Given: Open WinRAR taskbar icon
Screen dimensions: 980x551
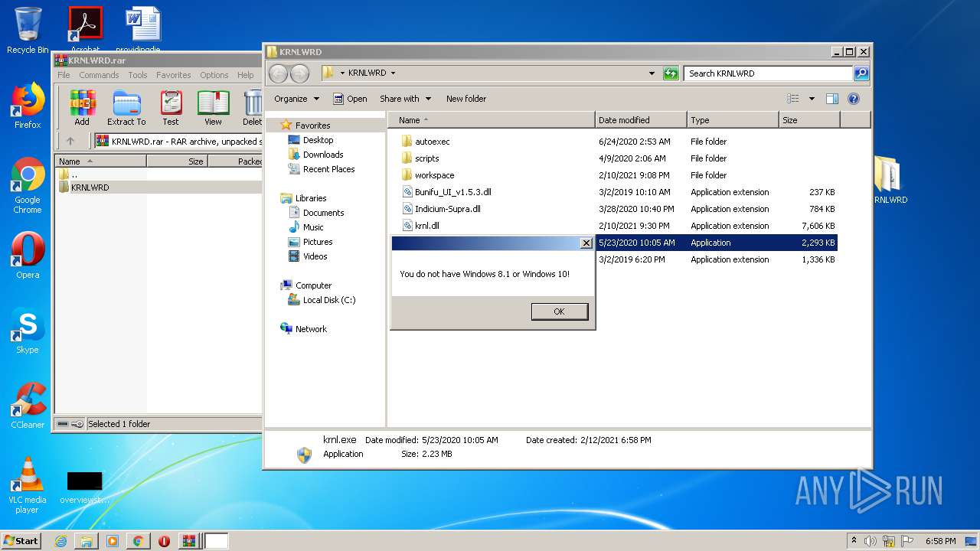Looking at the screenshot, I should pyautogui.click(x=188, y=541).
